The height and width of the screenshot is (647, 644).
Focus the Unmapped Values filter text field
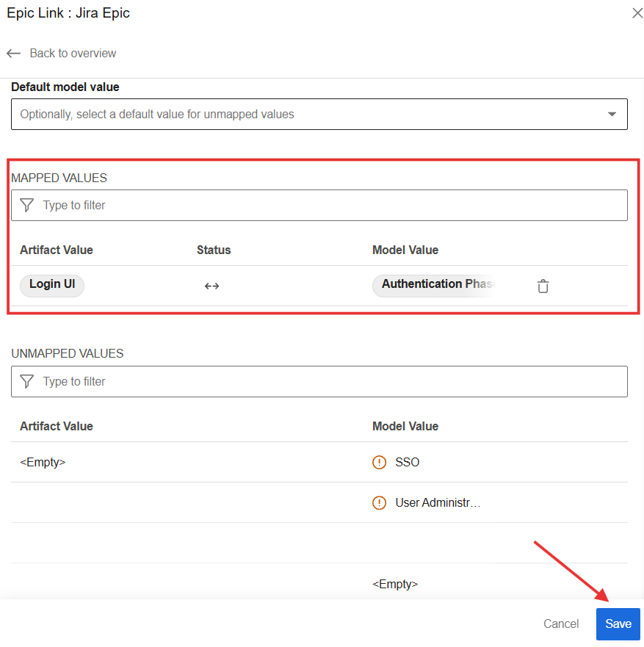[x=330, y=382]
